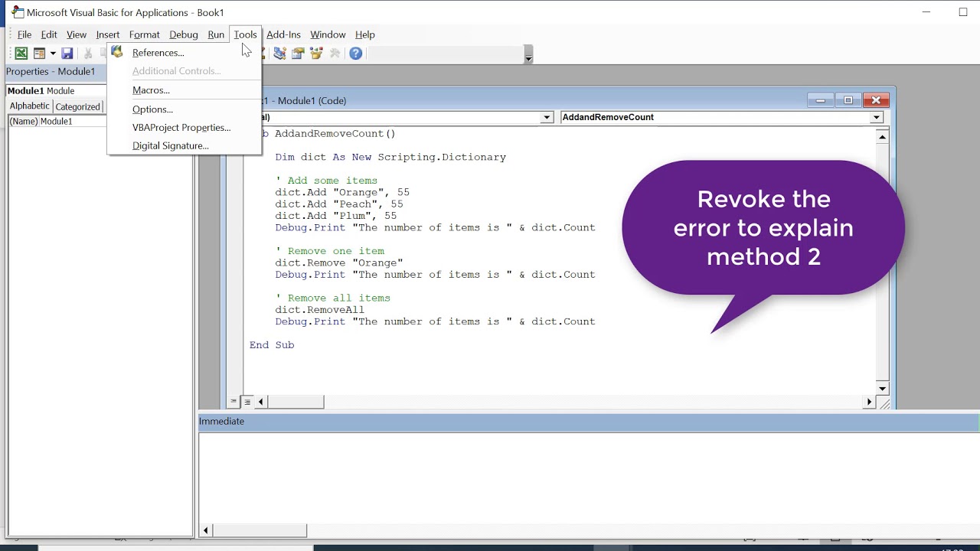980x551 pixels.
Task: Click the dict.Add "Orange", 55 code line
Action: [x=342, y=193]
